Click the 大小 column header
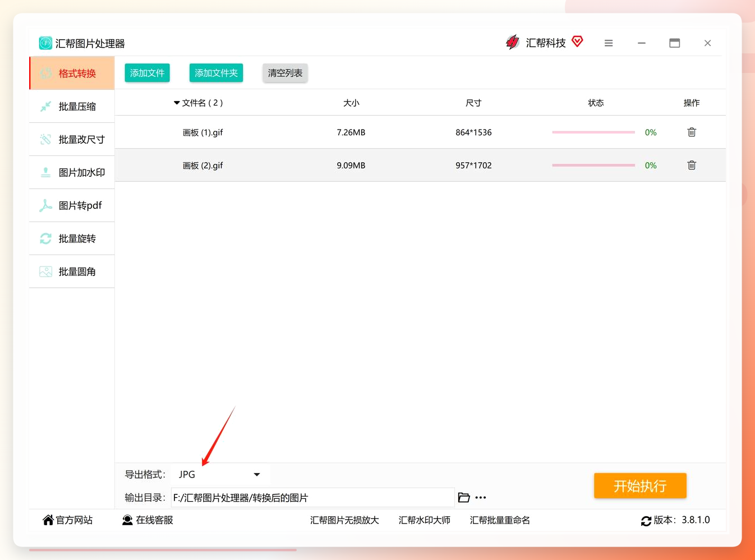The width and height of the screenshot is (755, 560). click(351, 103)
